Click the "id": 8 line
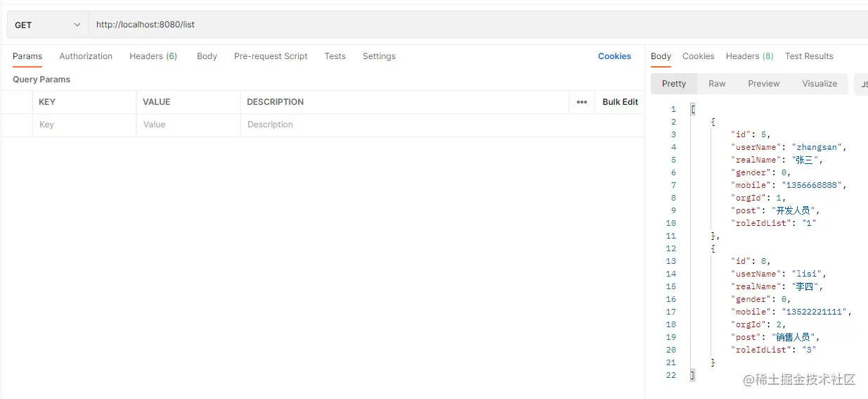The height and width of the screenshot is (399, 868). 751,261
